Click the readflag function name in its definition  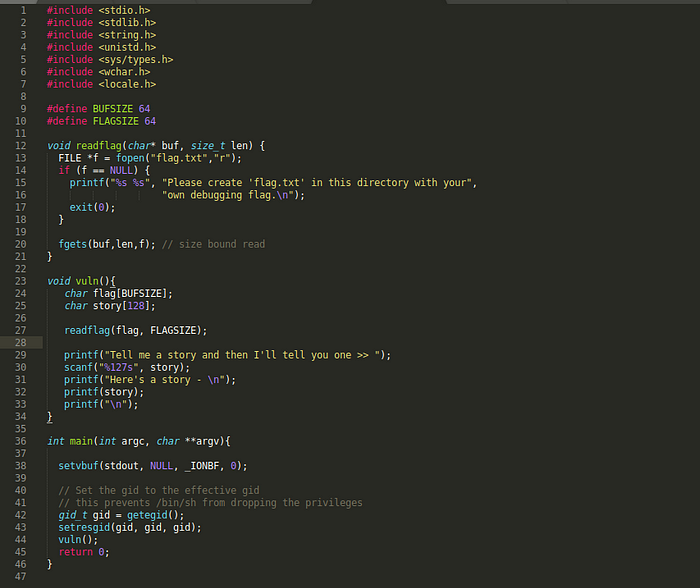(x=99, y=146)
